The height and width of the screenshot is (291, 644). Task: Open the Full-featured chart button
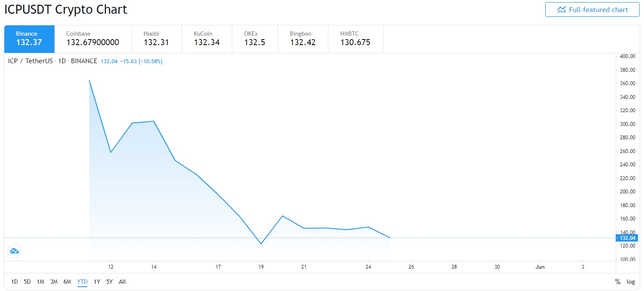(x=592, y=9)
